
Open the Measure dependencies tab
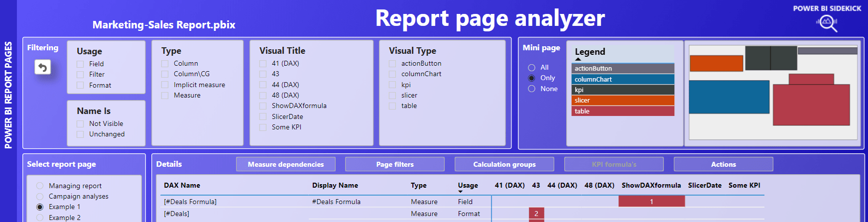(x=285, y=164)
